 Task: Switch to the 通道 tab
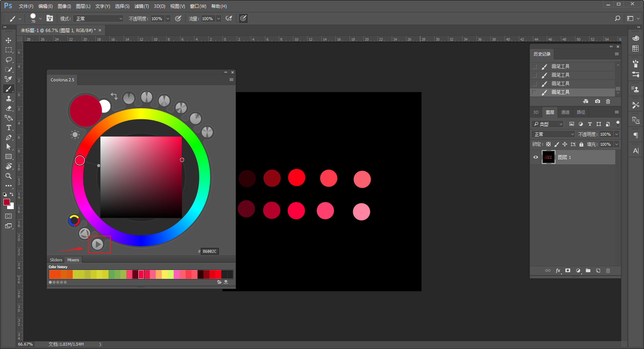point(565,112)
